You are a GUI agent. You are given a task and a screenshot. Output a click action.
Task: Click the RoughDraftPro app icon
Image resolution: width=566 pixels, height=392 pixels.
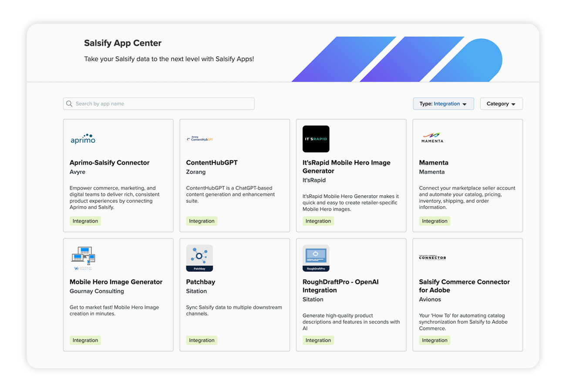click(x=316, y=258)
